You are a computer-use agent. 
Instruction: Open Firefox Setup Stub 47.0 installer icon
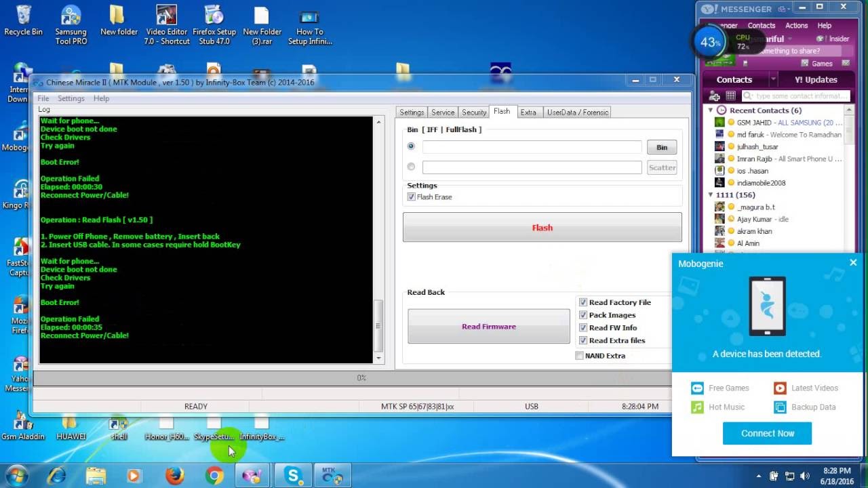214,24
